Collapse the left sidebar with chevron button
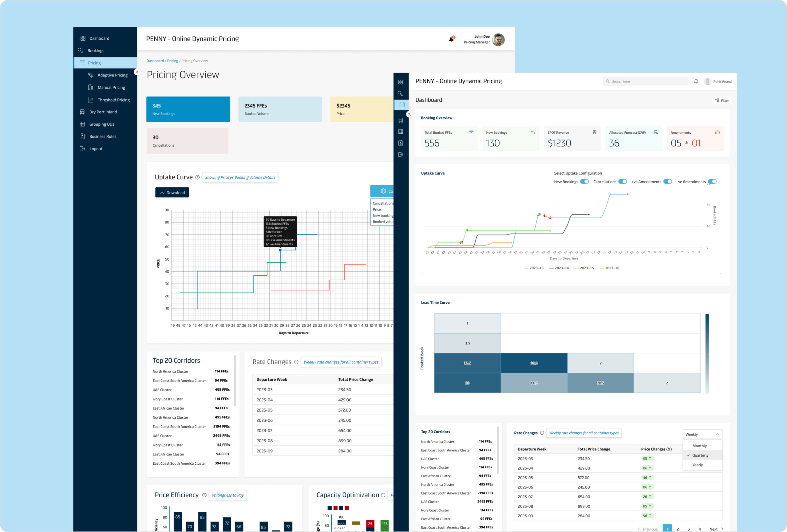This screenshot has width=787, height=532. point(137,72)
